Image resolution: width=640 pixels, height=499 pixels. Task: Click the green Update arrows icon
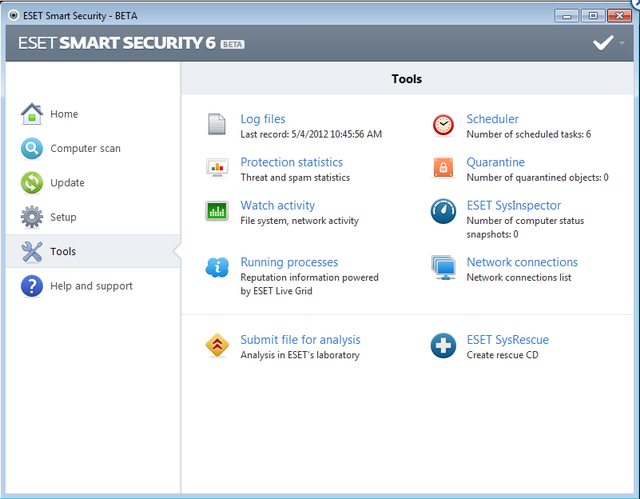[32, 182]
